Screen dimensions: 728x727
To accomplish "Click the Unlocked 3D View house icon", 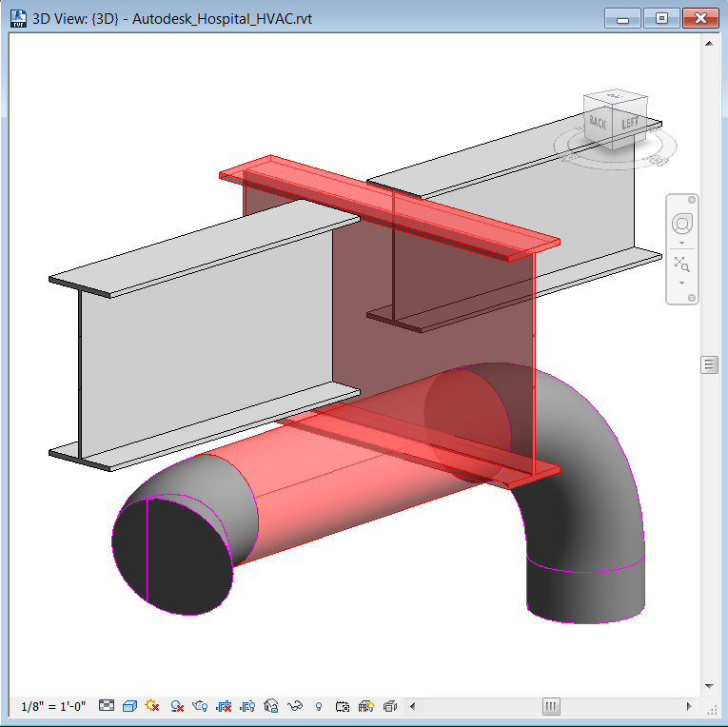I will [271, 706].
